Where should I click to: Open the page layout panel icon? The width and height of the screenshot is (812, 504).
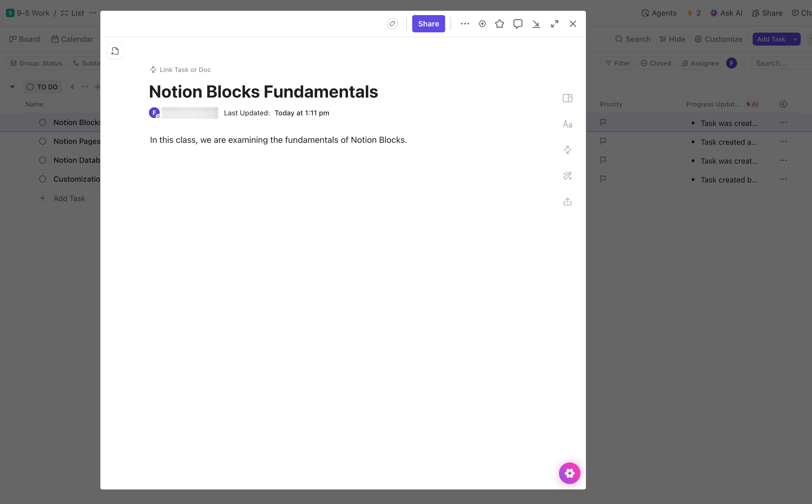(567, 98)
